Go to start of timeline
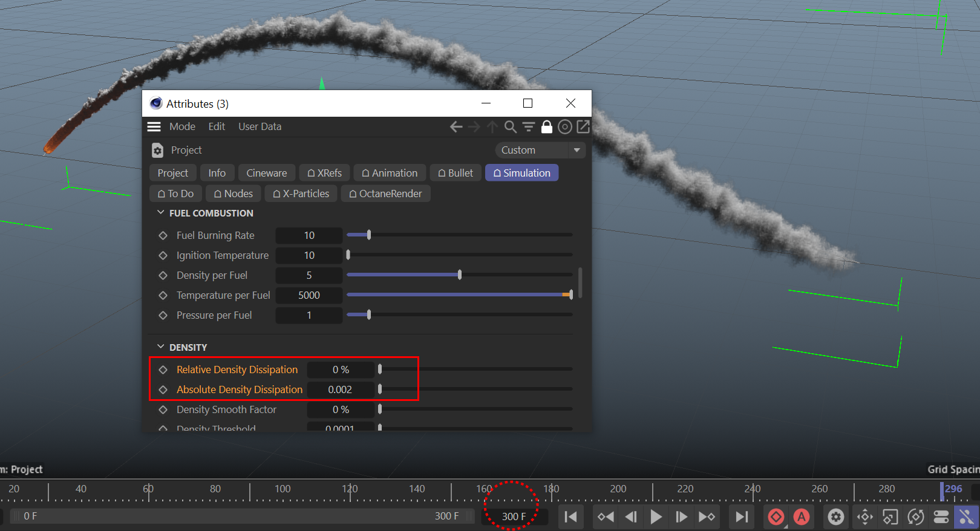The height and width of the screenshot is (531, 980). tap(570, 516)
